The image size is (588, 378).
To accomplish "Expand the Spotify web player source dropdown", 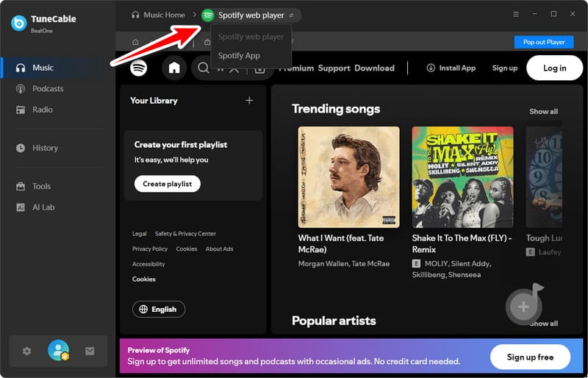I will pyautogui.click(x=251, y=15).
